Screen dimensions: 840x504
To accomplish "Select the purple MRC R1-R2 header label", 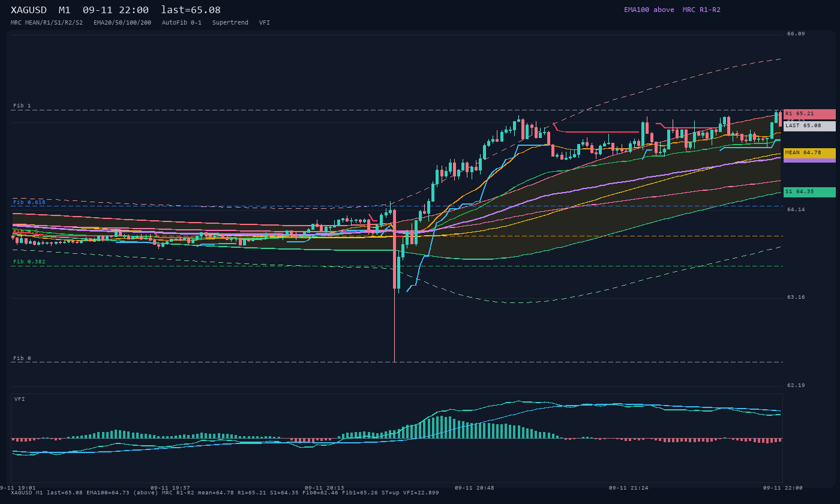I will (x=701, y=10).
